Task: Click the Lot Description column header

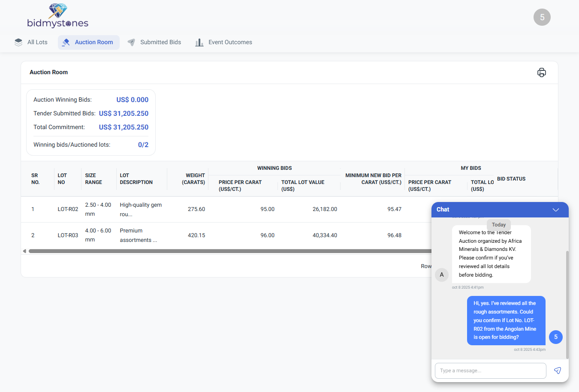Action: click(x=136, y=179)
